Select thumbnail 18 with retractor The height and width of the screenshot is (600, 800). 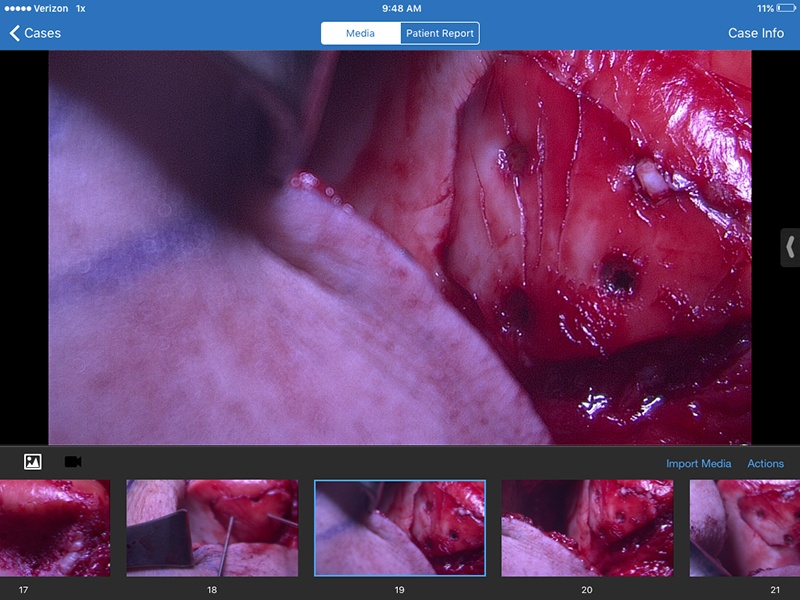coord(212,528)
